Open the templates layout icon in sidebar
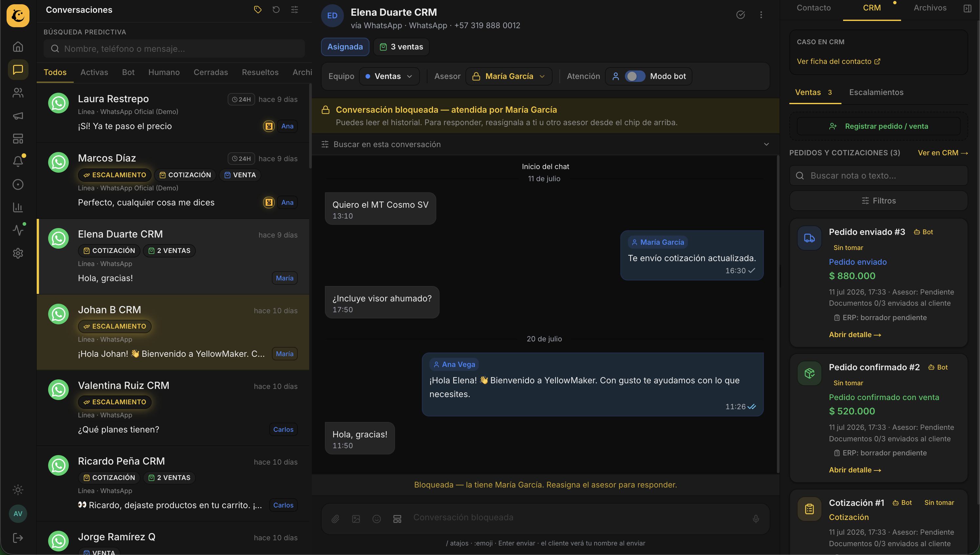This screenshot has width=980, height=555. [x=18, y=138]
